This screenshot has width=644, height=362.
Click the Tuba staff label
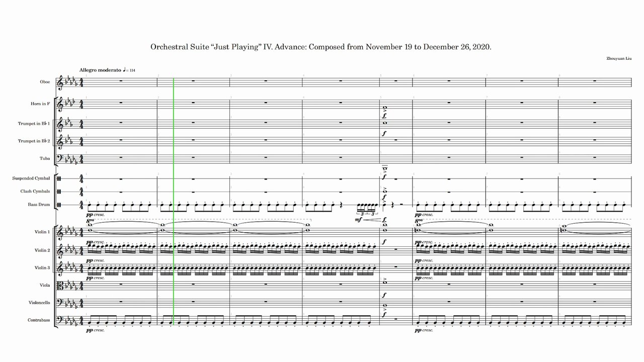tap(45, 159)
